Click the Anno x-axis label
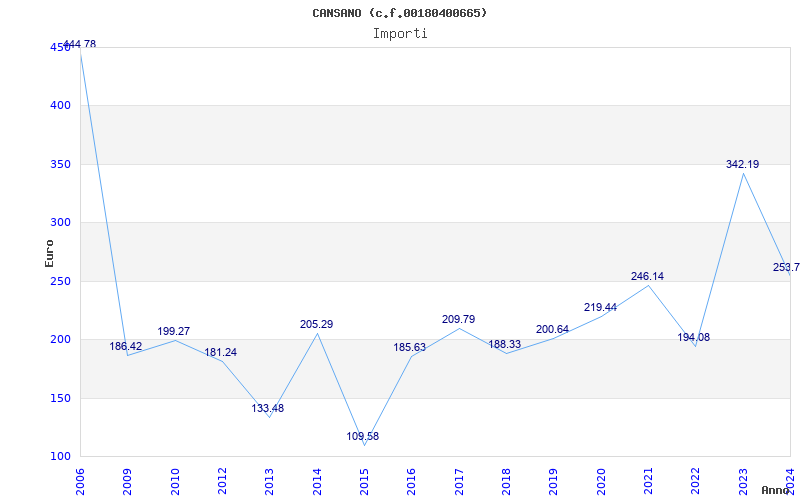Viewport: 800px width, 500px height. [x=775, y=490]
